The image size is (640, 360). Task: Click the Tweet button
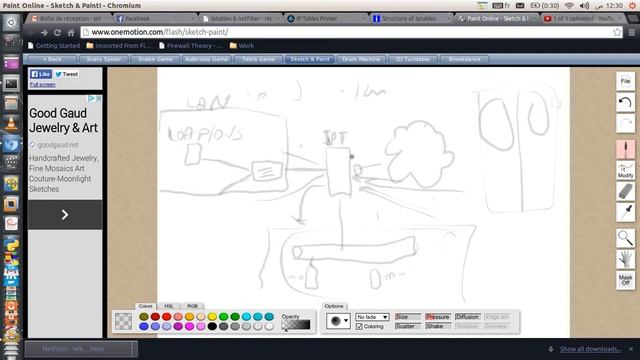[x=67, y=74]
